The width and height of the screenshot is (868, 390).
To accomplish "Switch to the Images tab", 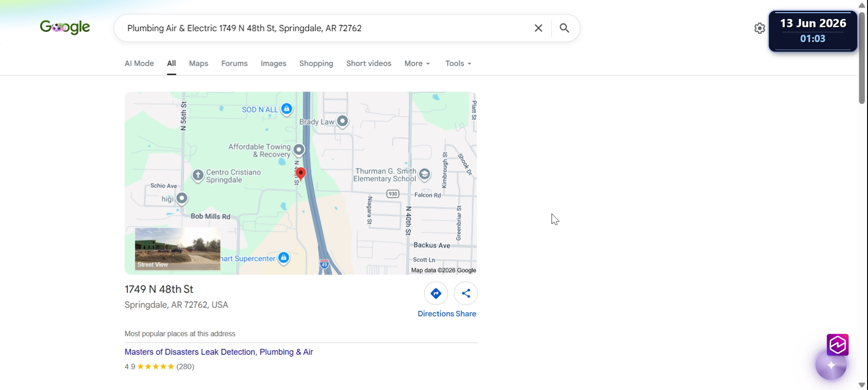I will pos(274,63).
